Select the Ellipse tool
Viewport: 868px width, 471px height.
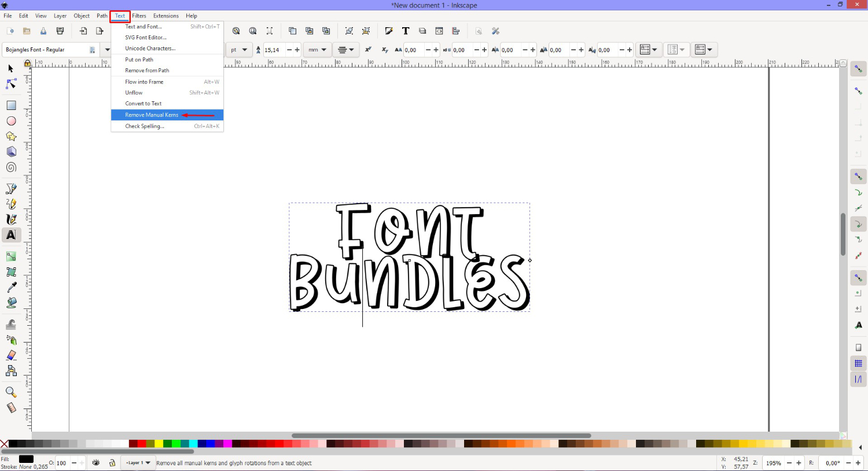point(11,121)
